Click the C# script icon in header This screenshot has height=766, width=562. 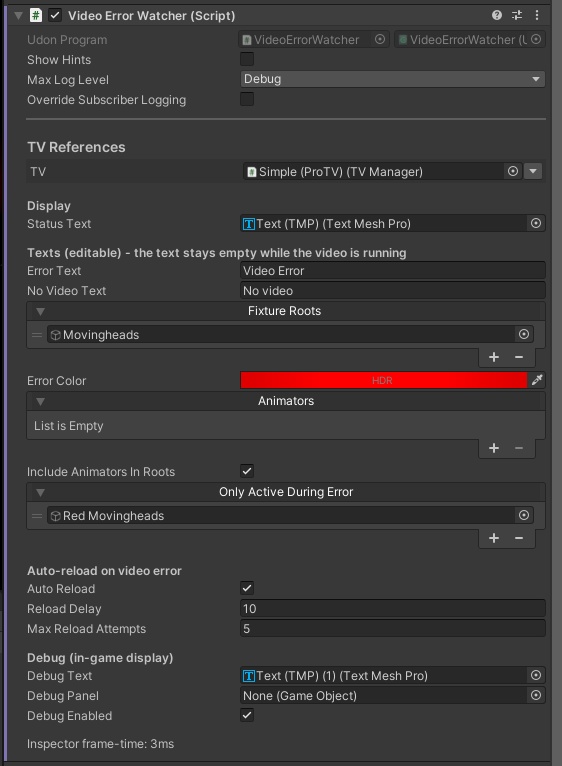point(36,15)
